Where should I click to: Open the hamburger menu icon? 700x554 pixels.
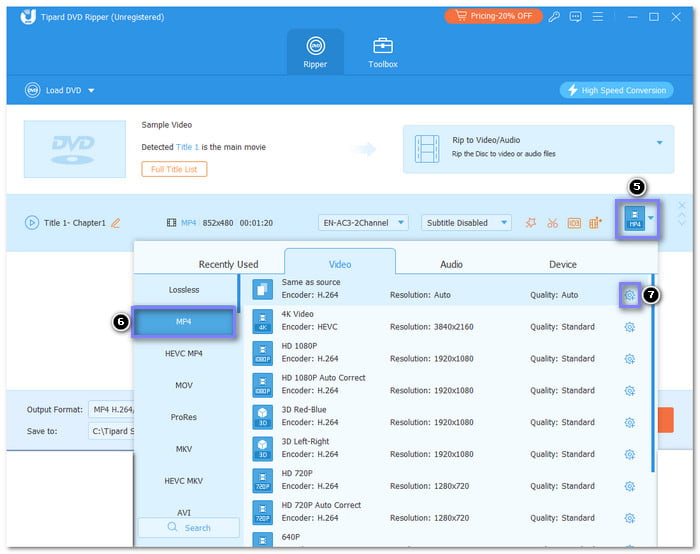pyautogui.click(x=597, y=17)
